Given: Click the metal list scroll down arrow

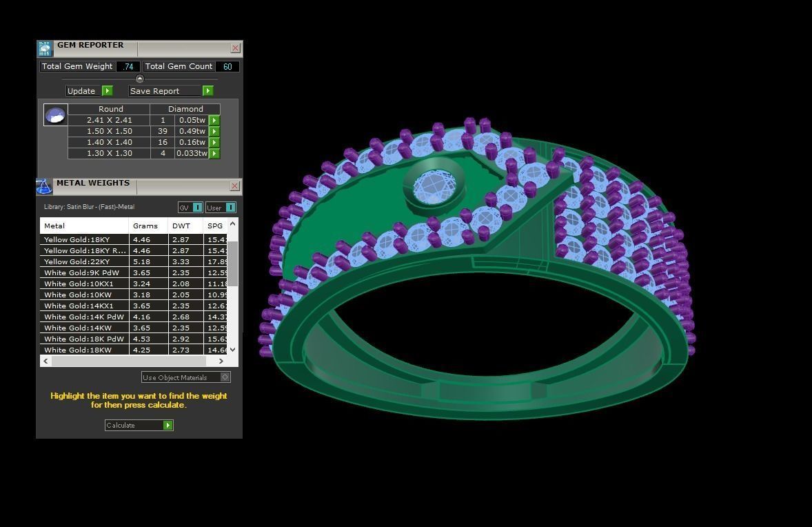Looking at the screenshot, I should coord(232,350).
